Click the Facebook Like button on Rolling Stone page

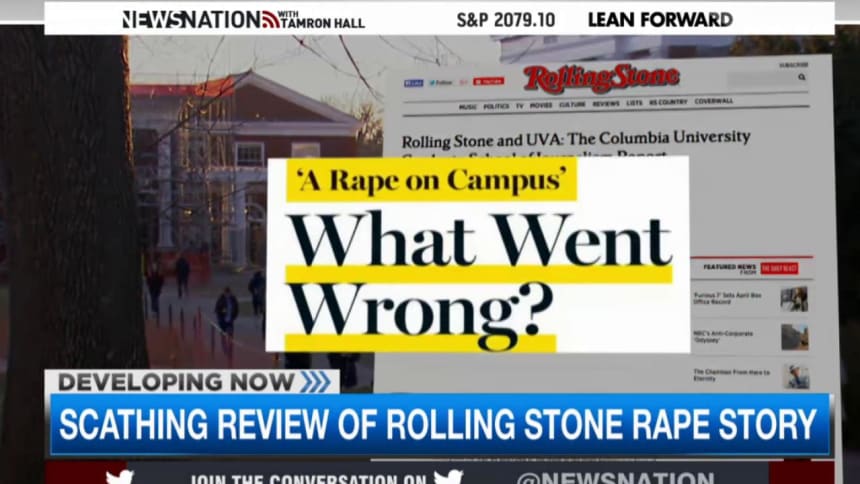(413, 83)
